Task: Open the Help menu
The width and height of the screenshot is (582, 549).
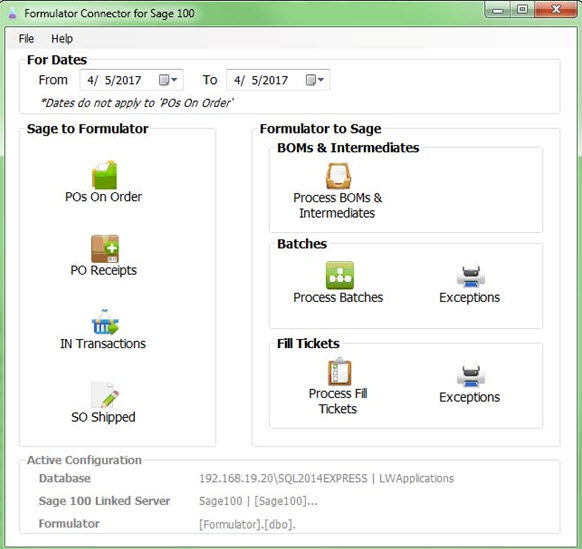Action: (x=62, y=39)
